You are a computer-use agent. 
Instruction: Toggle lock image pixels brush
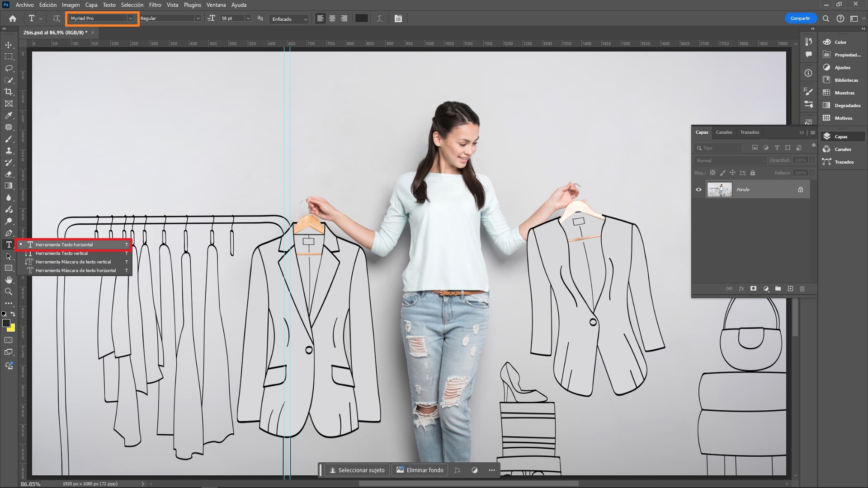722,173
